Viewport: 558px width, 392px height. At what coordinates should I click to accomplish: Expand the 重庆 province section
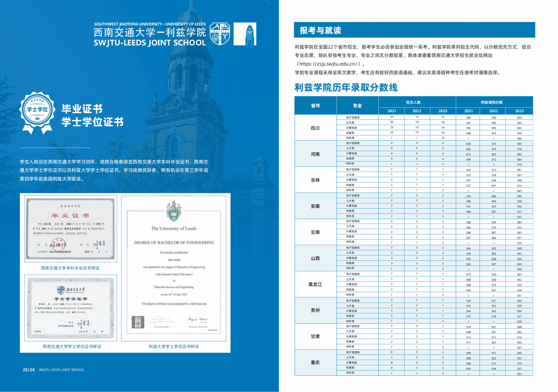pyautogui.click(x=315, y=363)
